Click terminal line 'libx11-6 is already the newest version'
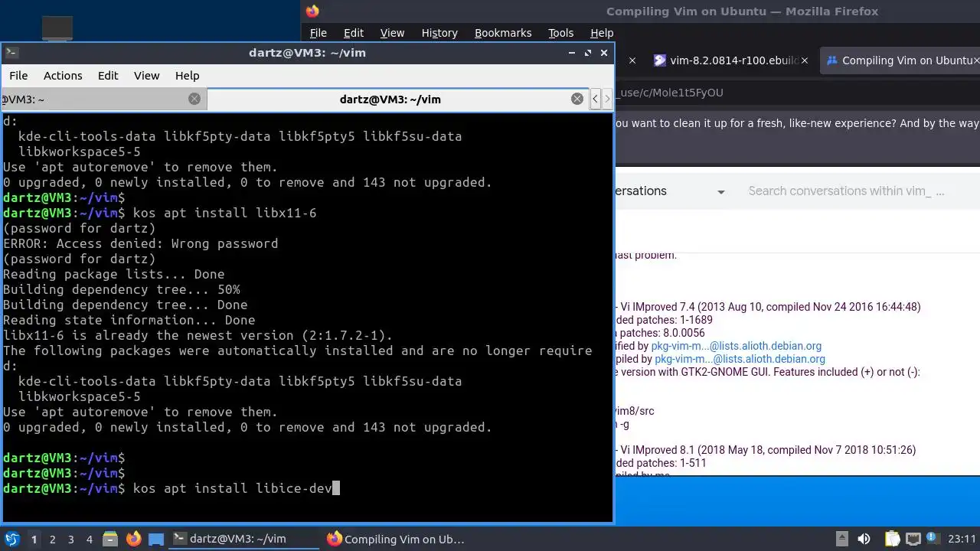Image resolution: width=980 pixels, height=551 pixels. [198, 335]
